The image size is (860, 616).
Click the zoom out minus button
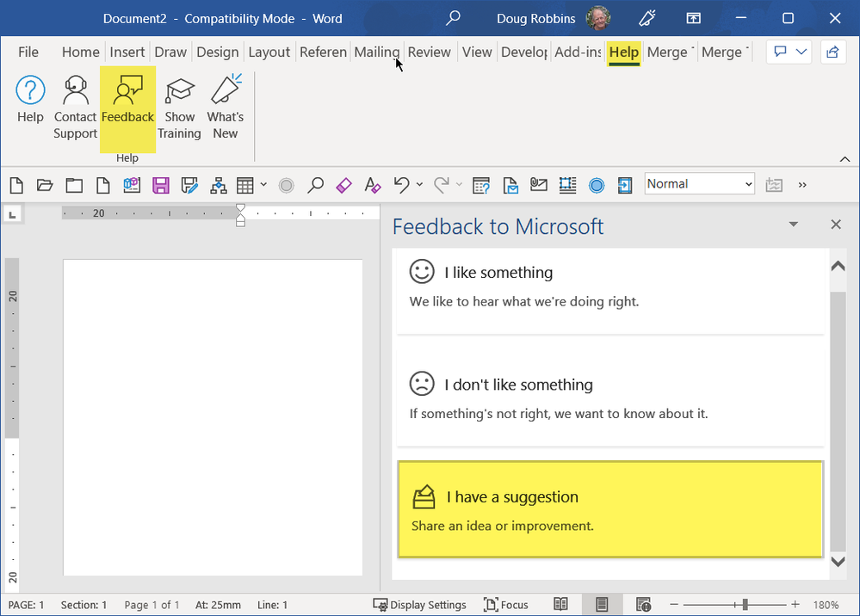pos(674,605)
